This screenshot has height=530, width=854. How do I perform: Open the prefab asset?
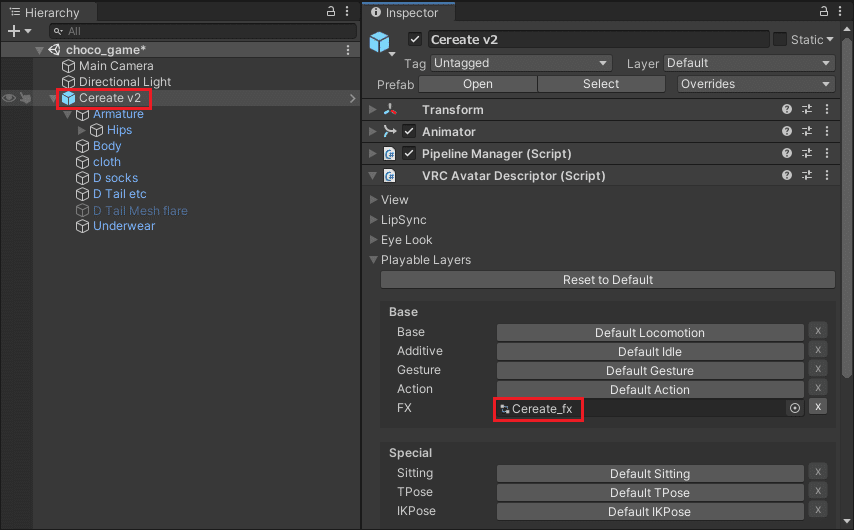point(478,84)
